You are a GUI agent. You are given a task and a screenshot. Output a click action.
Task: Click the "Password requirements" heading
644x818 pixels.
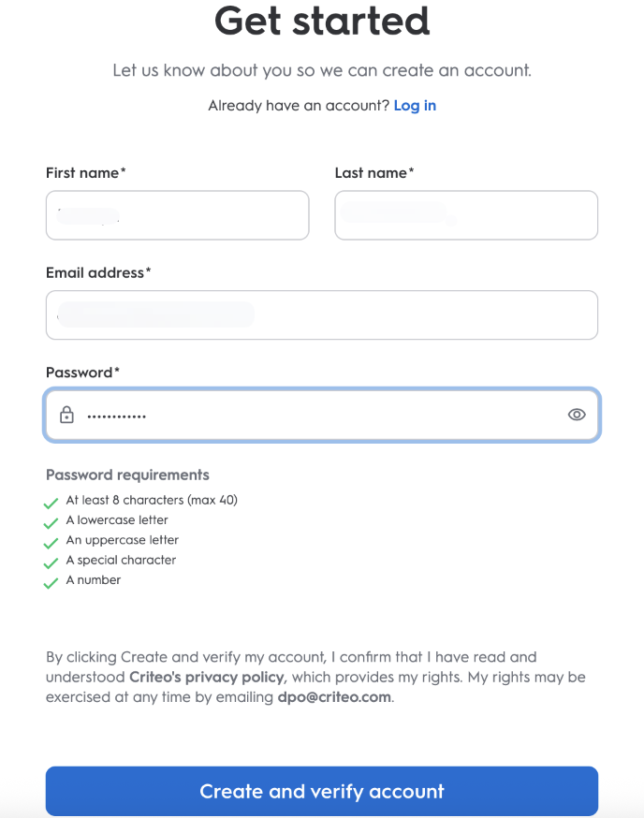[x=127, y=475]
